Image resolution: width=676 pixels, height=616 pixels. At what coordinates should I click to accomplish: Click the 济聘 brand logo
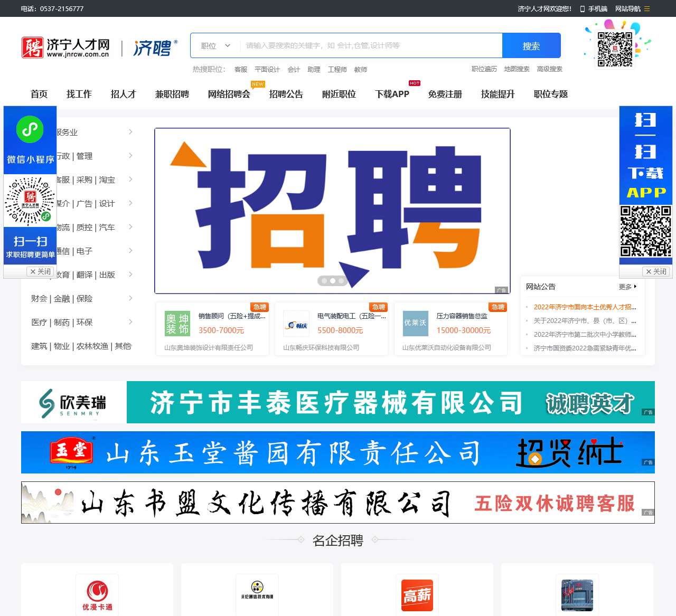pos(155,48)
